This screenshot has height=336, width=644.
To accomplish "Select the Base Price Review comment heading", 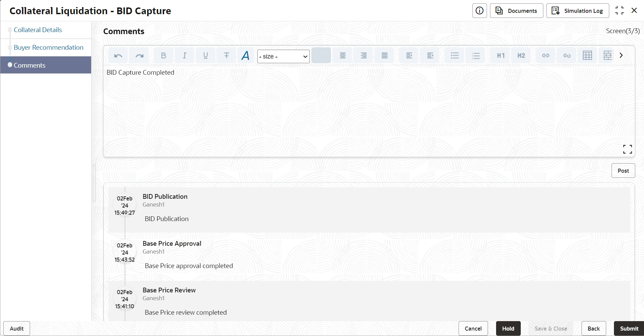I will pos(169,290).
